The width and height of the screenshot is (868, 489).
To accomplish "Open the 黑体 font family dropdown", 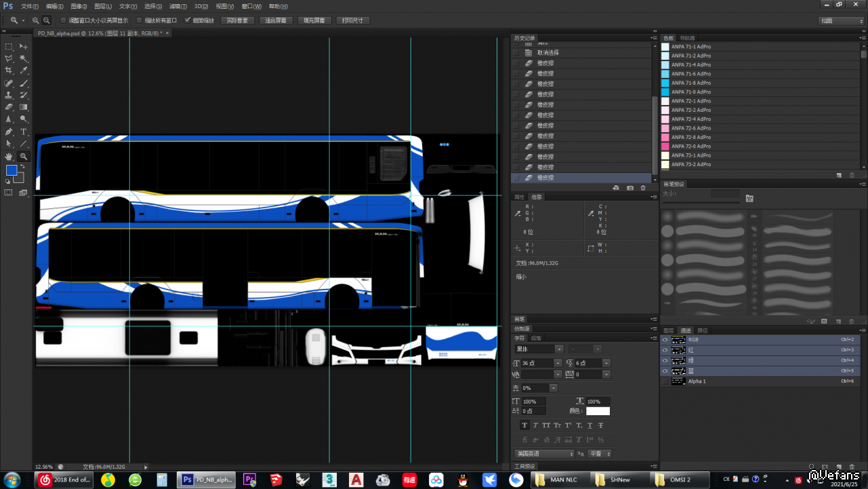I will [559, 349].
